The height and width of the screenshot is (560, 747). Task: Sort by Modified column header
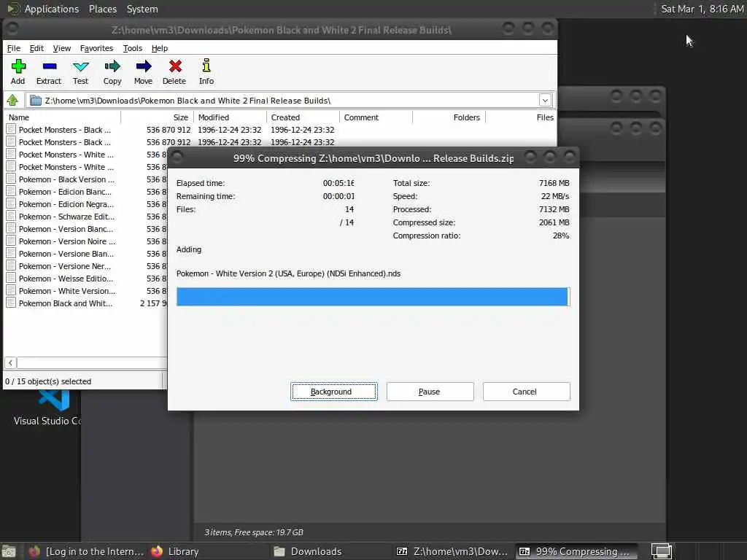230,117
